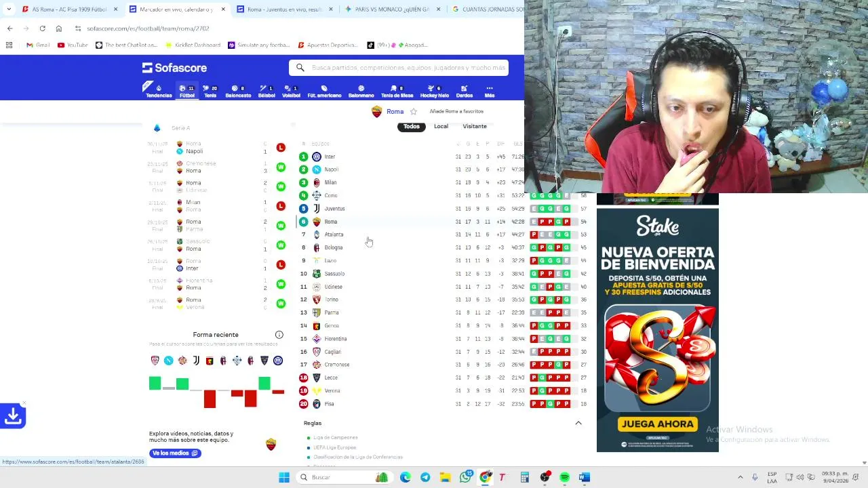The image size is (868, 488).
Task: Open WhatsApp from taskbar
Action: pos(465,478)
